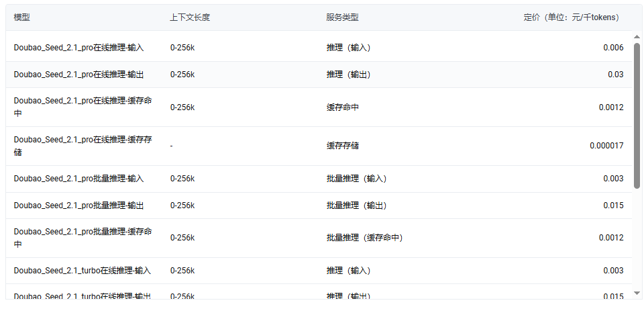Select the Doubao_Seed_2.1_pro批量推理-输出 row
Image resolution: width=644 pixels, height=315 pixels.
click(319, 206)
